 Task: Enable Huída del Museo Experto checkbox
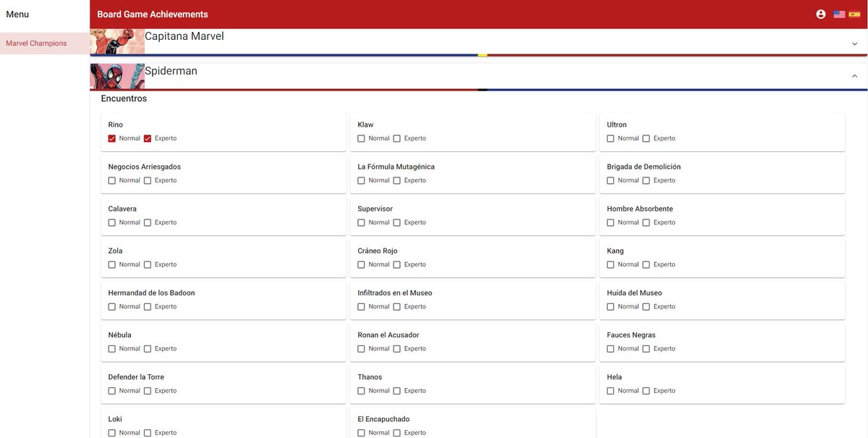[647, 306]
